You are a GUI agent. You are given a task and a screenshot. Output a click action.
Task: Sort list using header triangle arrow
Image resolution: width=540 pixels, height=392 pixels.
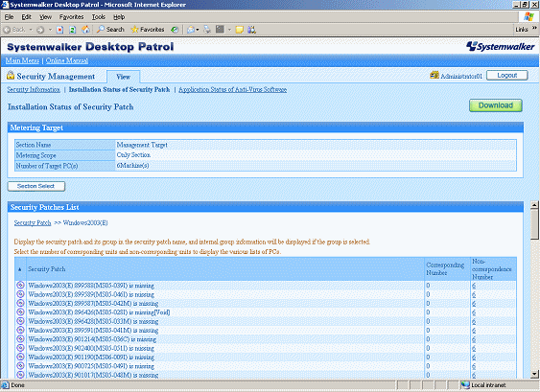click(x=19, y=269)
